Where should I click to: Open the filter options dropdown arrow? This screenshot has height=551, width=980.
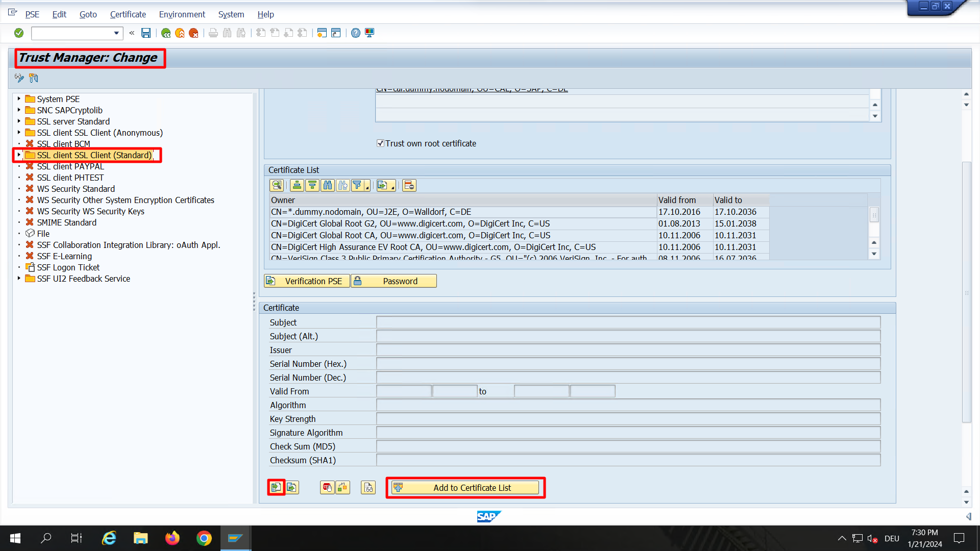pos(367,188)
